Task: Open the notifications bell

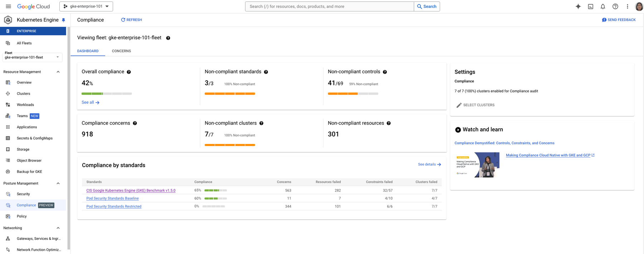Action: pyautogui.click(x=603, y=6)
